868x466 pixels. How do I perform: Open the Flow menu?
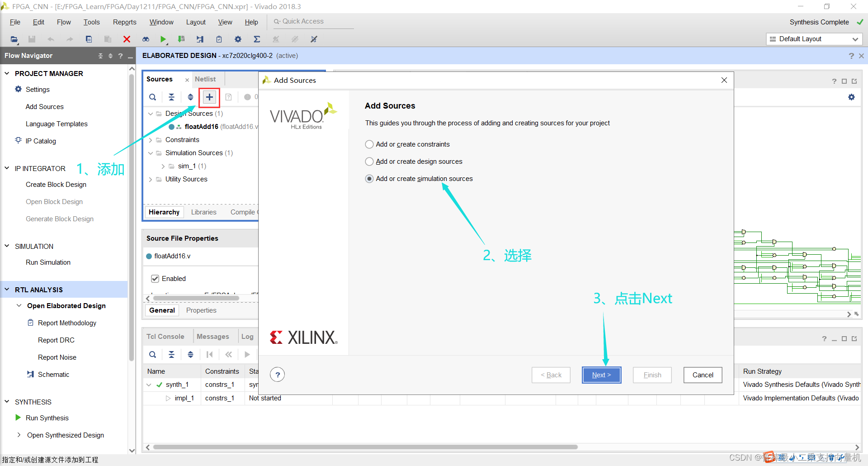[x=64, y=22]
